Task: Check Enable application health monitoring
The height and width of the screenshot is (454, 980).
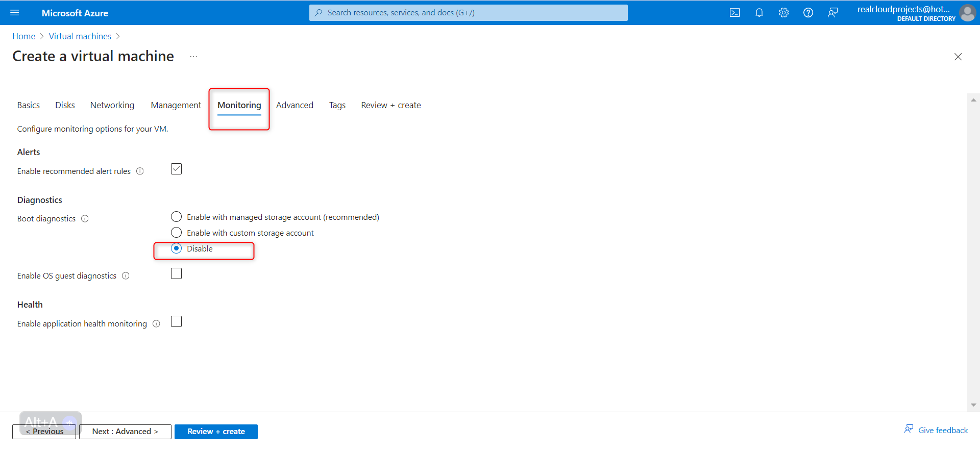Action: (176, 321)
